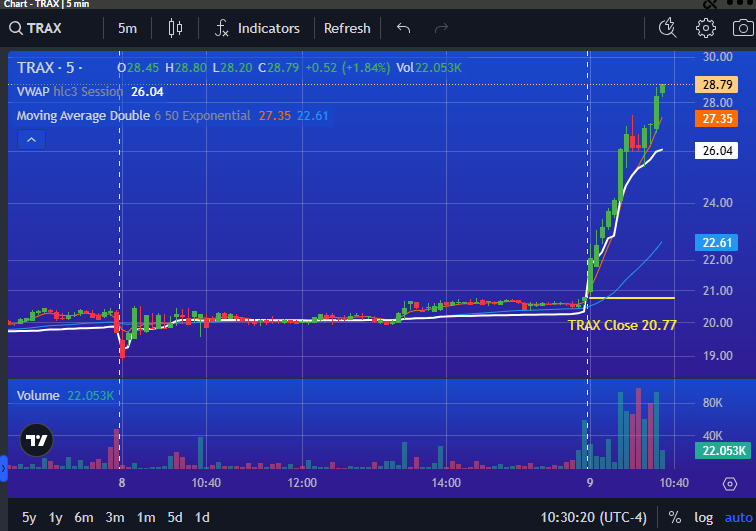Click the 14:00 time axis label
This screenshot has height=531, width=756.
446,483
